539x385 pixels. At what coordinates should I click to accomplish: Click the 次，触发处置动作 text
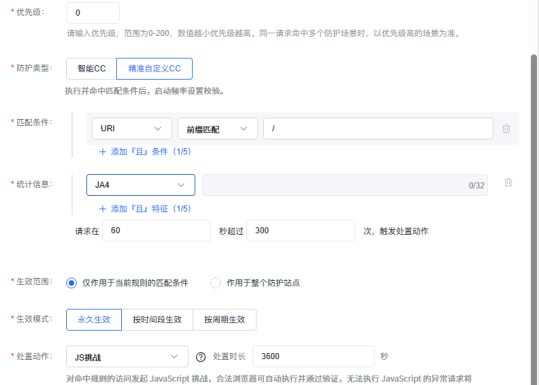396,231
